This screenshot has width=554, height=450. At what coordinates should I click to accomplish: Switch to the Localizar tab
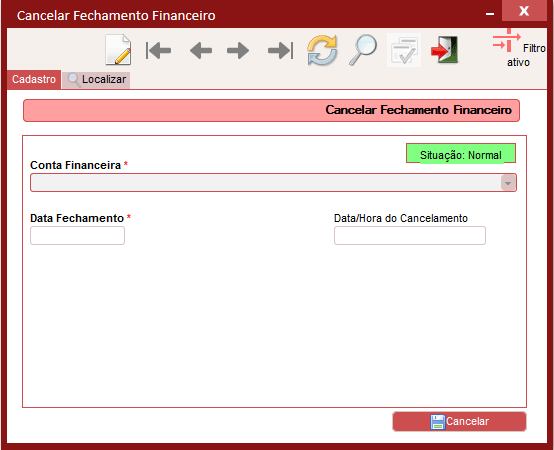(x=96, y=79)
